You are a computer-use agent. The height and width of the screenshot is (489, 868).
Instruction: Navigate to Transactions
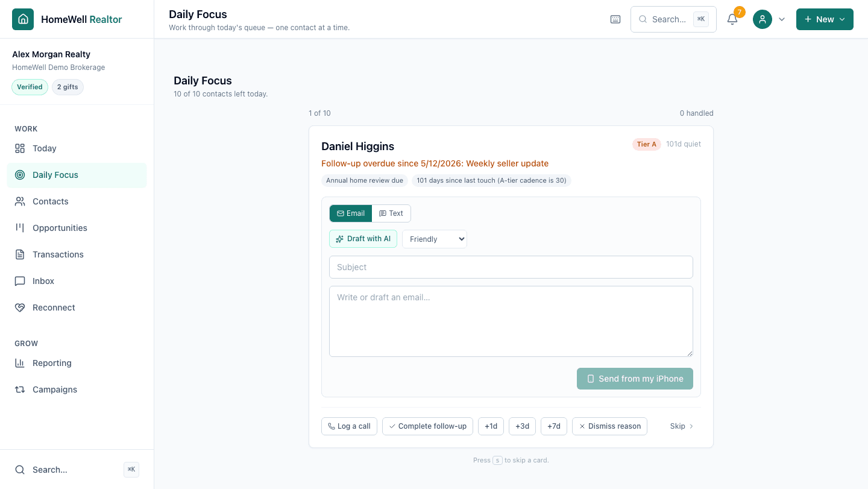[77, 254]
